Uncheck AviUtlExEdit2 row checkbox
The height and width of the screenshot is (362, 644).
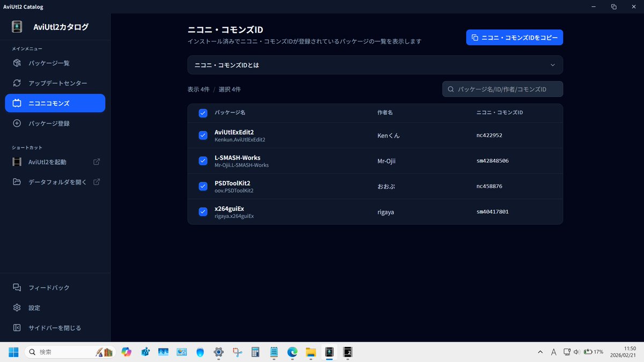point(203,135)
